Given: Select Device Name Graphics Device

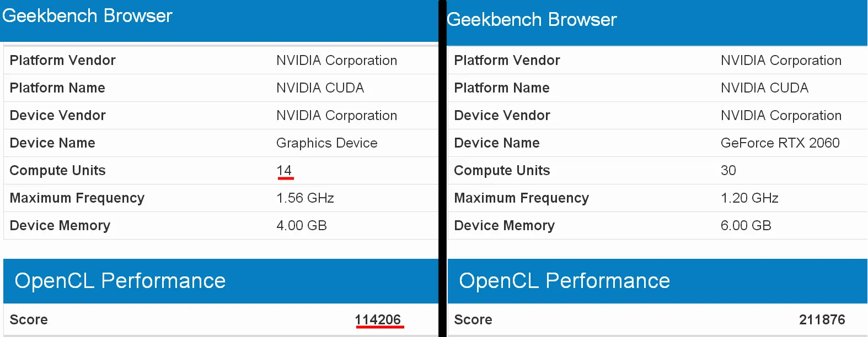Looking at the screenshot, I should [326, 143].
